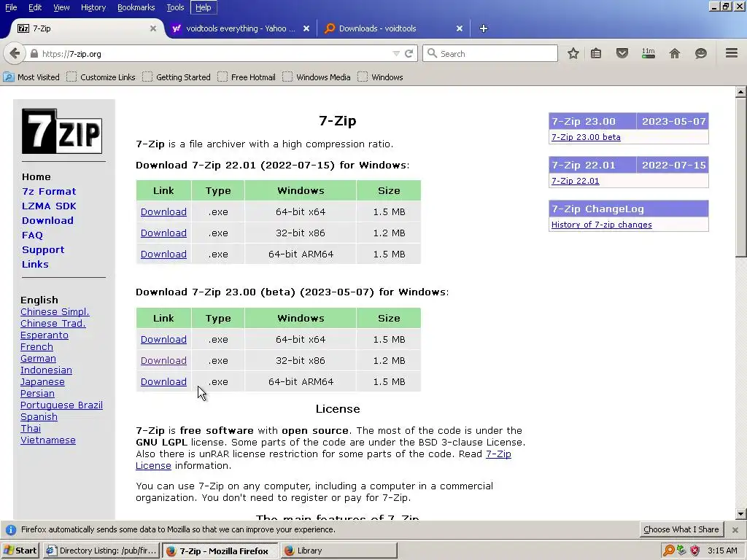Open the View menu
Viewport: 747px width, 560px height.
tap(61, 7)
